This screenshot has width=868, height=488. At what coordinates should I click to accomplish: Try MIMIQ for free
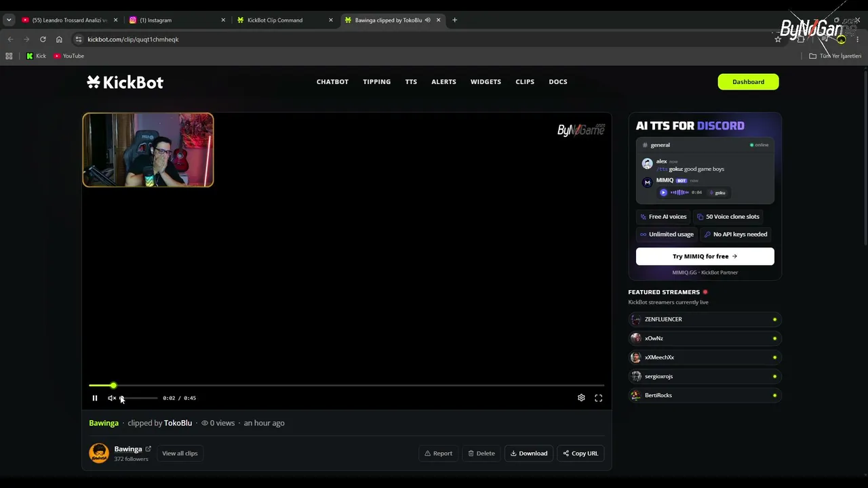pos(705,256)
